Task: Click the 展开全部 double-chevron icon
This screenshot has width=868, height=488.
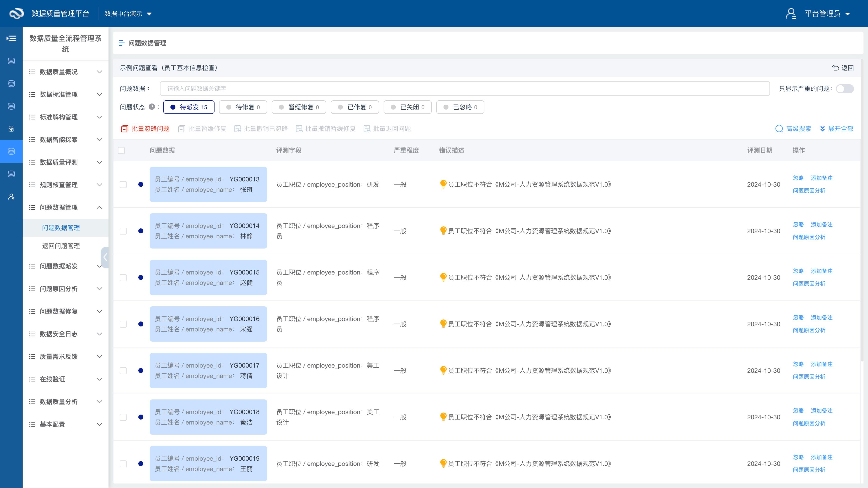Action: click(823, 129)
